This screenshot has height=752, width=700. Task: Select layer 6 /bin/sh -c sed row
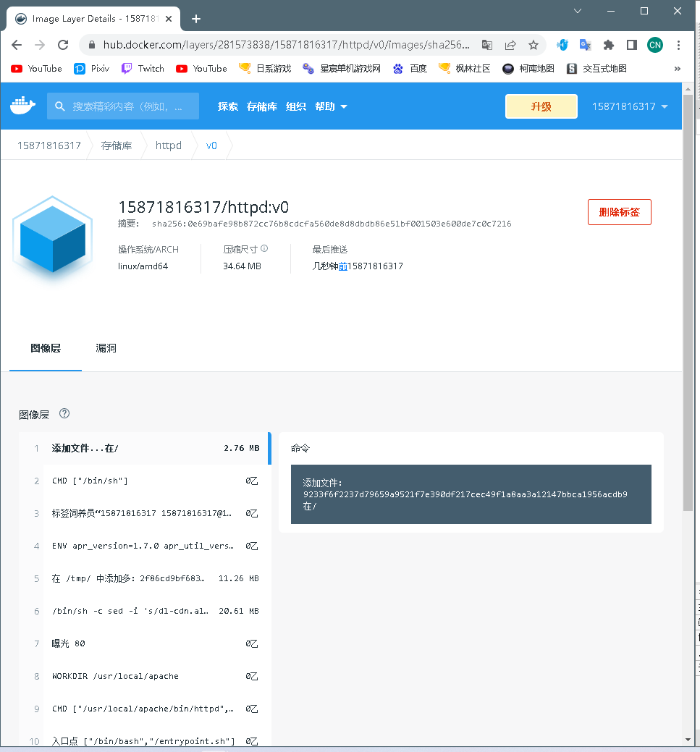tap(145, 611)
